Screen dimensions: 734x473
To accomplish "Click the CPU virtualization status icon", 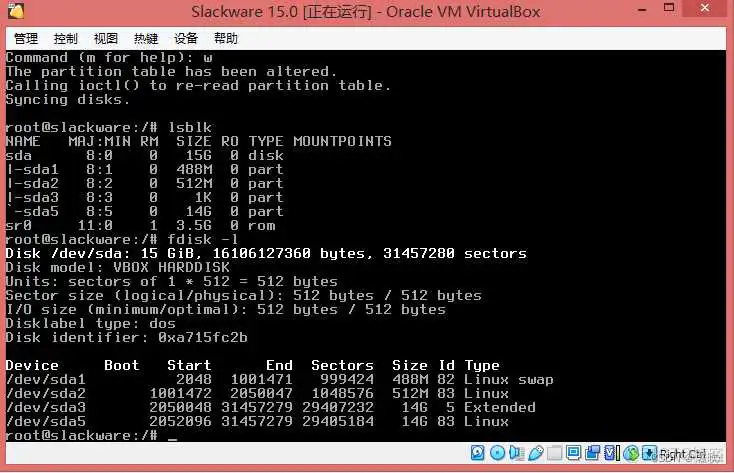I will (610, 453).
